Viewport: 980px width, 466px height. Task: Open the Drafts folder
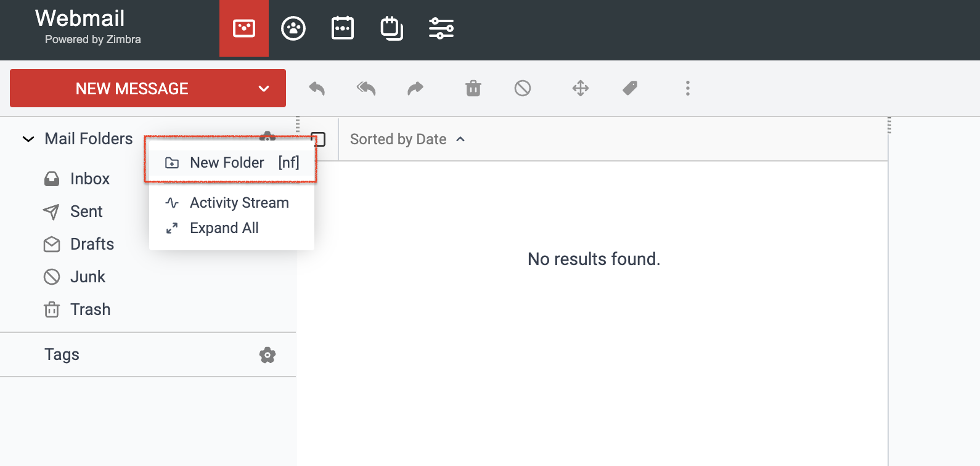click(x=92, y=244)
